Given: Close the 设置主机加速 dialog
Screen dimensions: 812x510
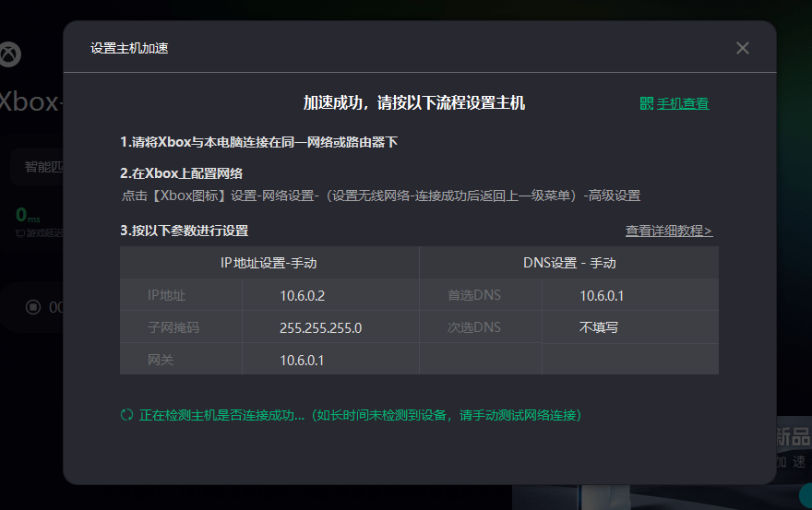Looking at the screenshot, I should [x=742, y=48].
